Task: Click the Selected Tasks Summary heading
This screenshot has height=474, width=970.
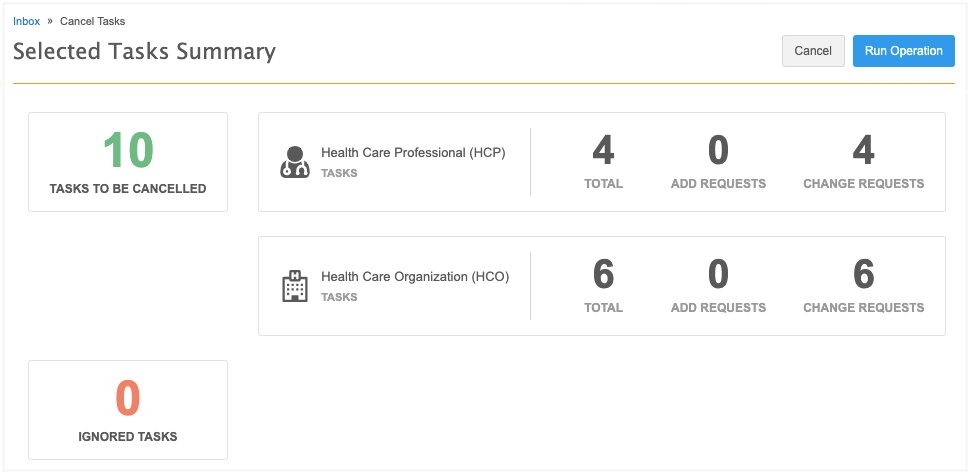Action: pos(144,51)
